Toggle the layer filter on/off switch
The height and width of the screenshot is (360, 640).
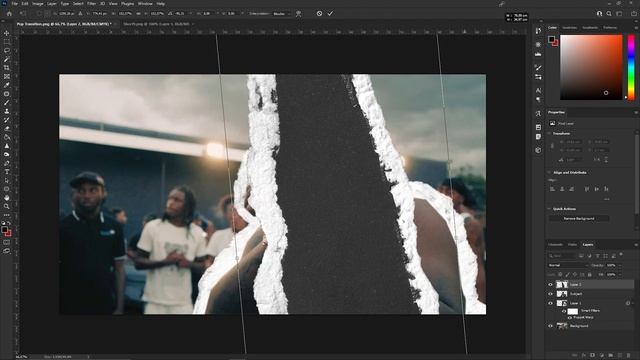(621, 254)
